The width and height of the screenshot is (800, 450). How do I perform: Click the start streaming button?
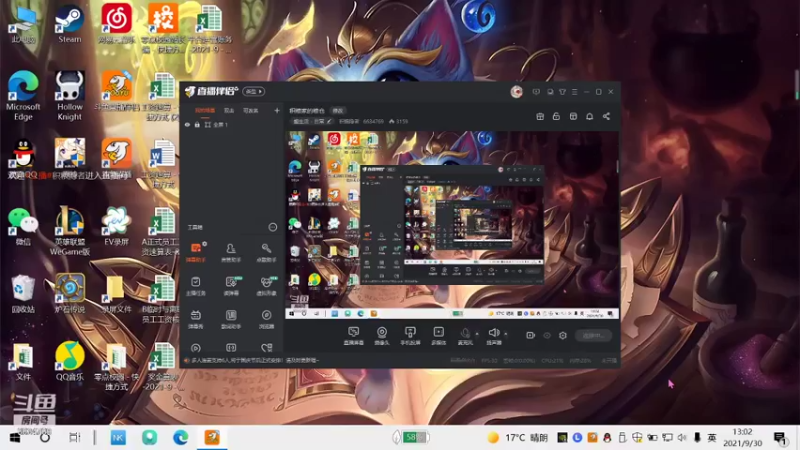[x=593, y=335]
